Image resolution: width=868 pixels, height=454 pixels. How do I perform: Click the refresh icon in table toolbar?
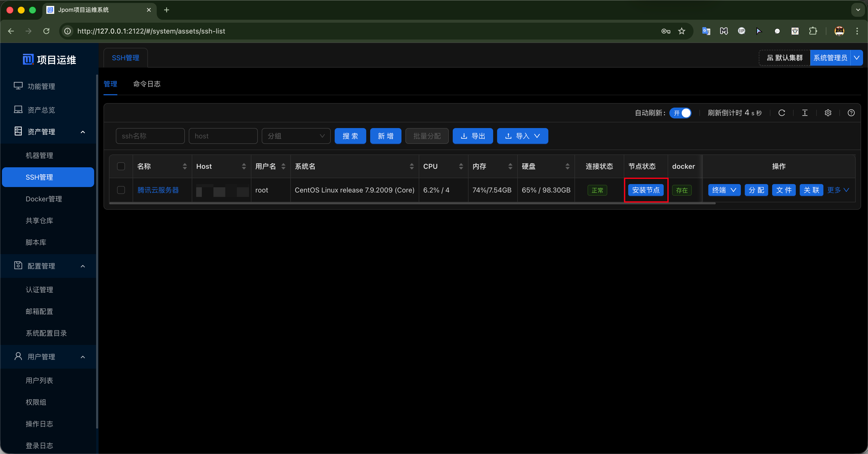point(781,113)
